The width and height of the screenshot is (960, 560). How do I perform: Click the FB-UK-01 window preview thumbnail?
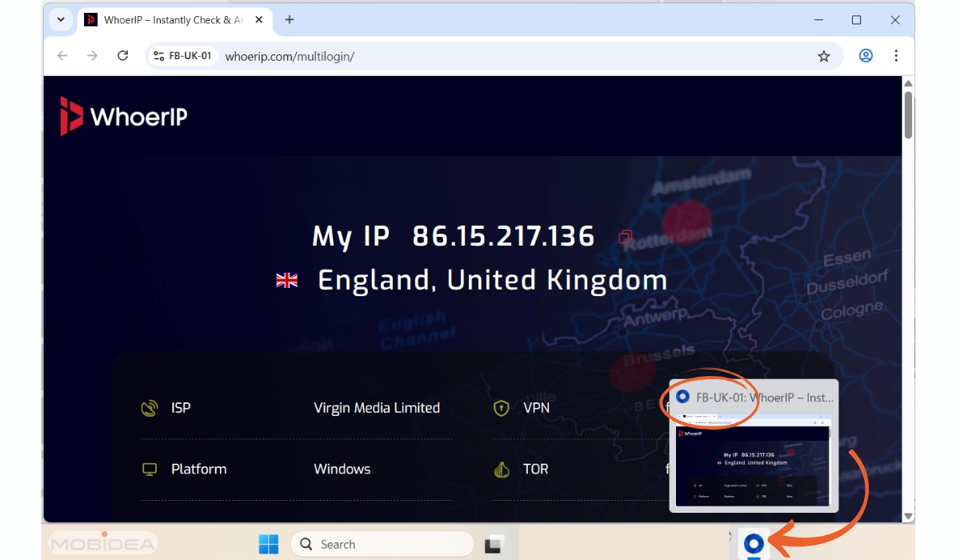click(752, 464)
